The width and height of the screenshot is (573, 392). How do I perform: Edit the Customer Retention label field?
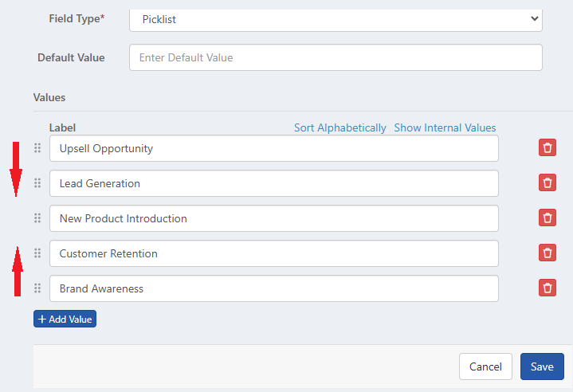tap(273, 253)
